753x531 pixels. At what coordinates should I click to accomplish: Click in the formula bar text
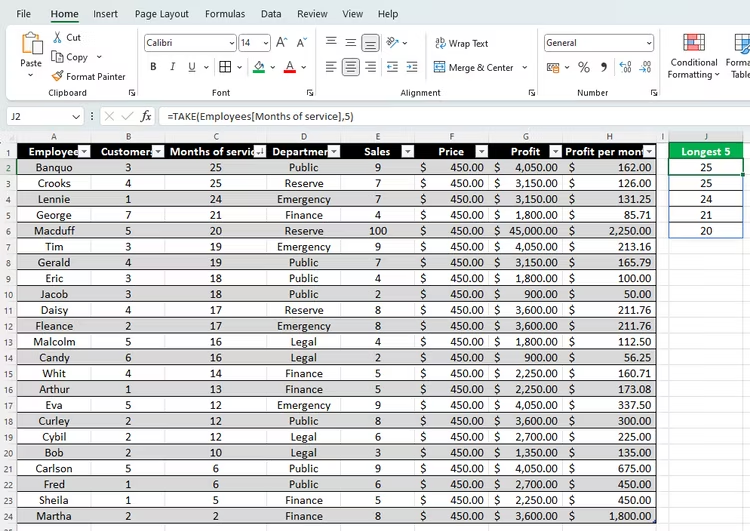tap(260, 117)
